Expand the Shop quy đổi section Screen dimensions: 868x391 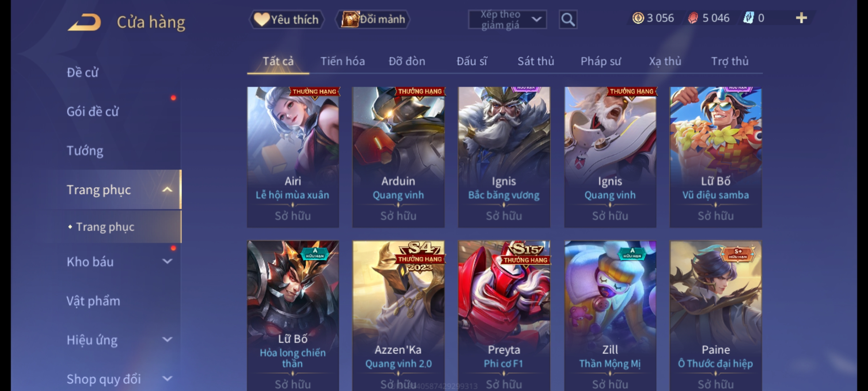[x=167, y=379]
